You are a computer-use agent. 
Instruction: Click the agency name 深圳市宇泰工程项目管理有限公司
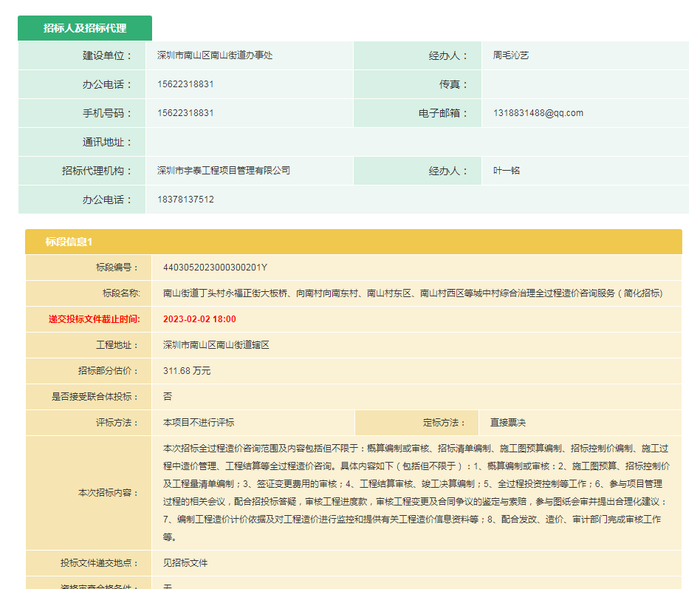pyautogui.click(x=224, y=171)
